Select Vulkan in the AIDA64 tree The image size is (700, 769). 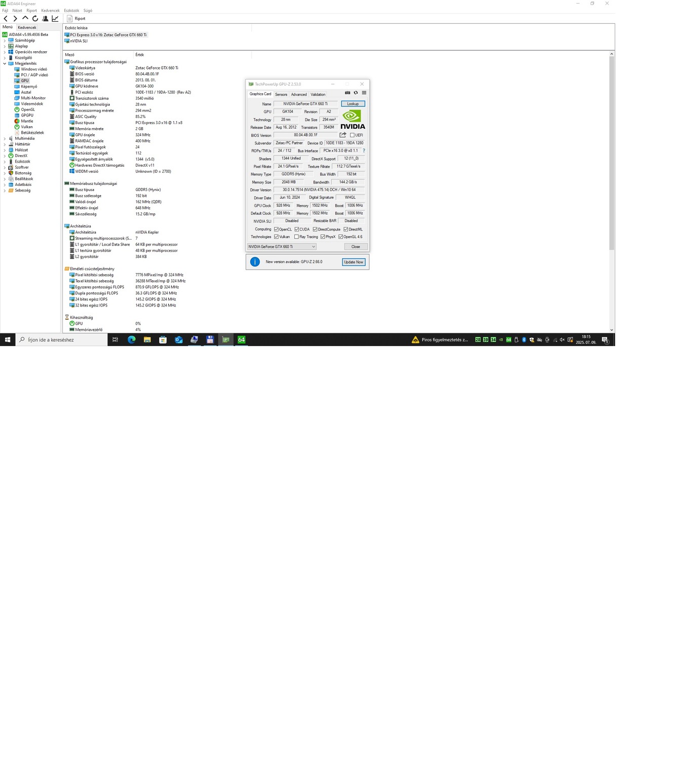point(26,127)
